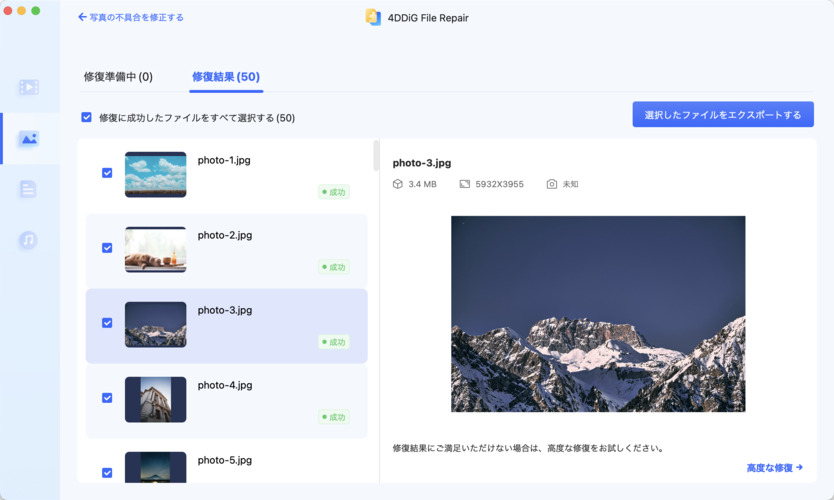Click the image dimensions icon
Viewport: 834px width, 500px height.
point(464,184)
